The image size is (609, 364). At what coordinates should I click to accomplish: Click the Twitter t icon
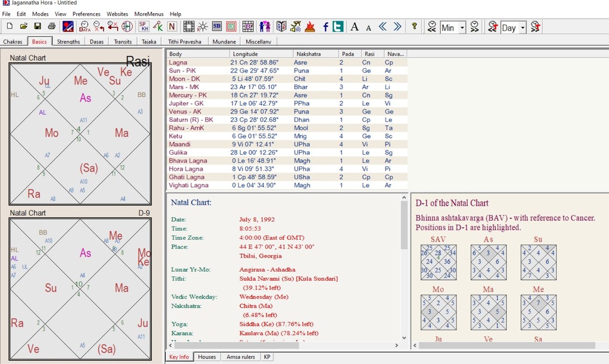pos(338,26)
